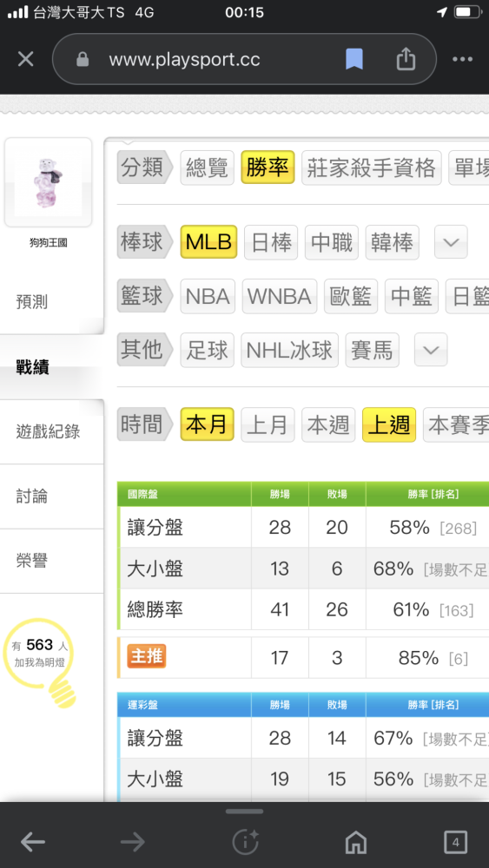
Task: Tap 國際盤 讓分盤 row label
Action: (x=155, y=528)
